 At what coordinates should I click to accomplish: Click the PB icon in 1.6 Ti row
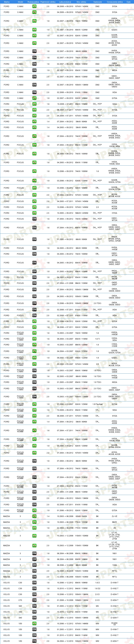(34, 339)
